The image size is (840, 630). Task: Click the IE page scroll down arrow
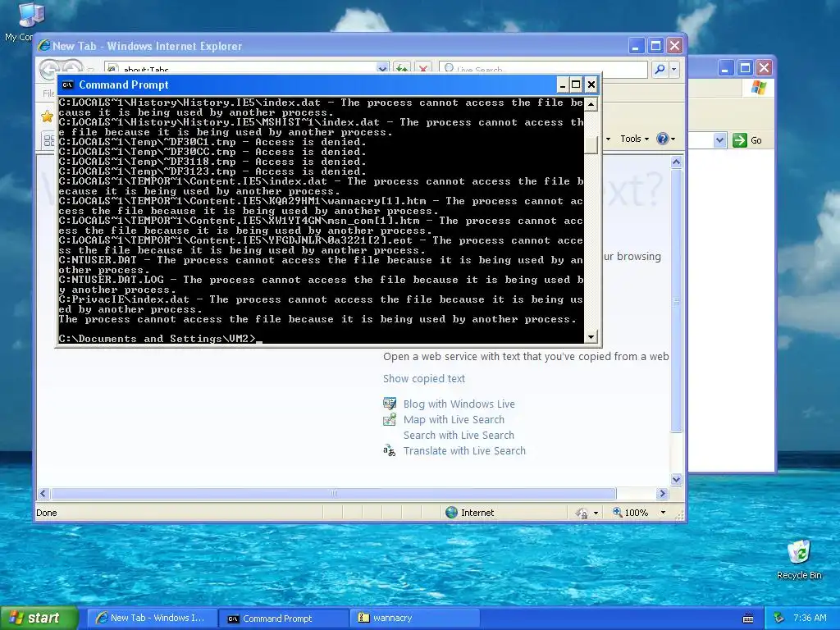(x=676, y=479)
